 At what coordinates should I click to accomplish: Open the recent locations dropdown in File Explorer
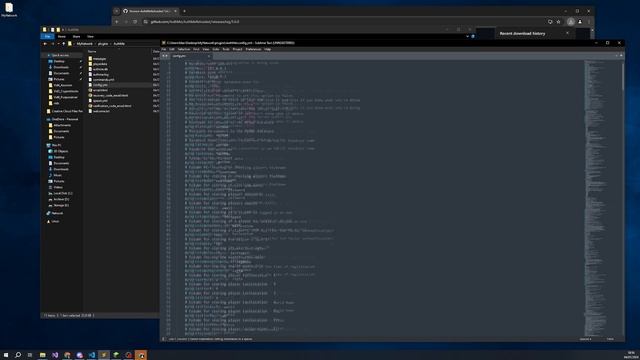[x=58, y=44]
